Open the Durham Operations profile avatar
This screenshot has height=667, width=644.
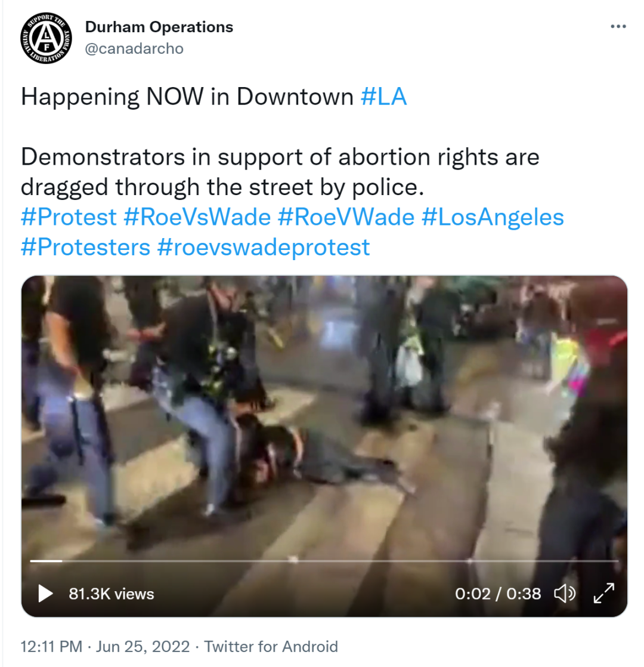pos(46,38)
